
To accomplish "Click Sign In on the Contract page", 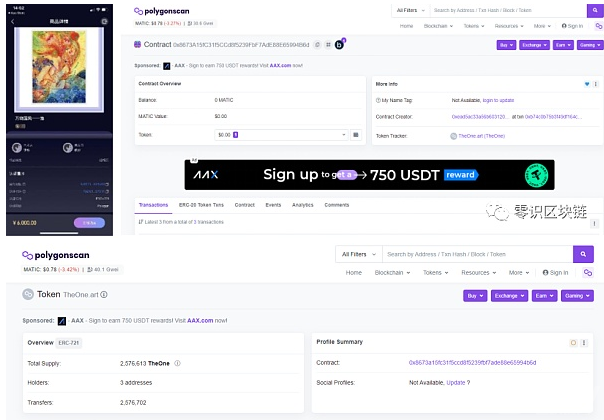I will point(572,26).
